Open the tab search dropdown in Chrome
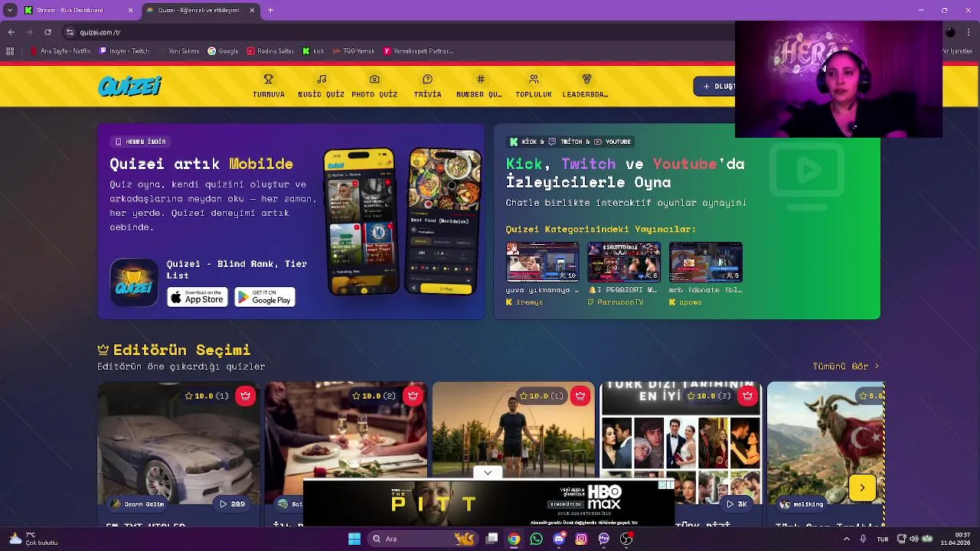 [10, 10]
